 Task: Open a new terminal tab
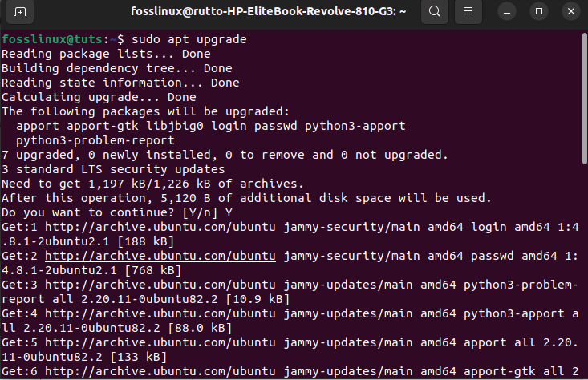click(x=20, y=12)
